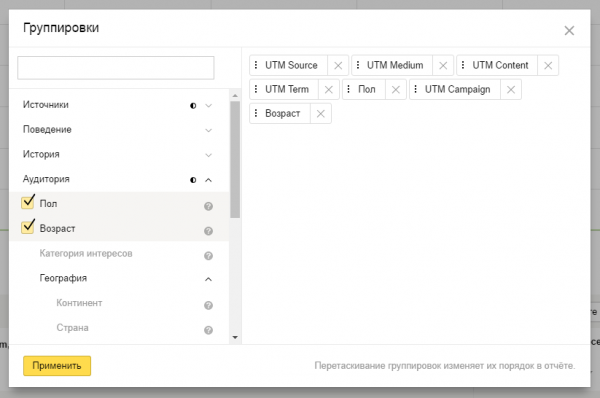Screen dimensions: 600x398
Task: Click the groupings list scrollbar thumb
Action: click(235, 160)
